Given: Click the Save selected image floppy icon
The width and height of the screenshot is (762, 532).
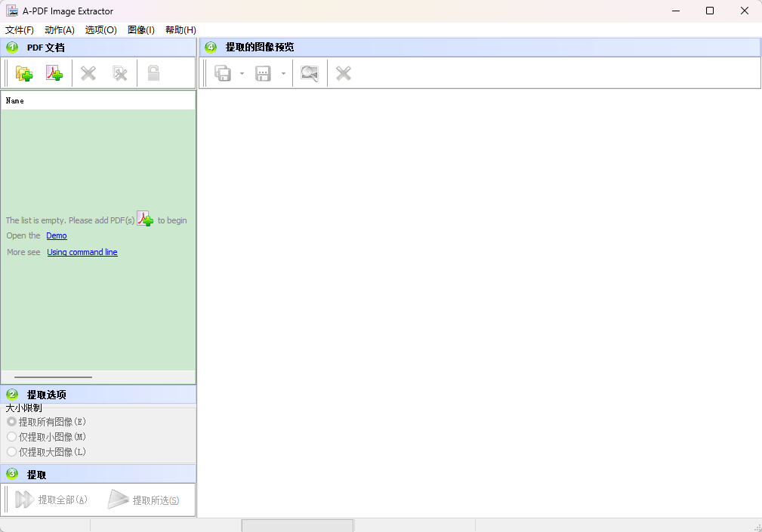Looking at the screenshot, I should pos(263,73).
